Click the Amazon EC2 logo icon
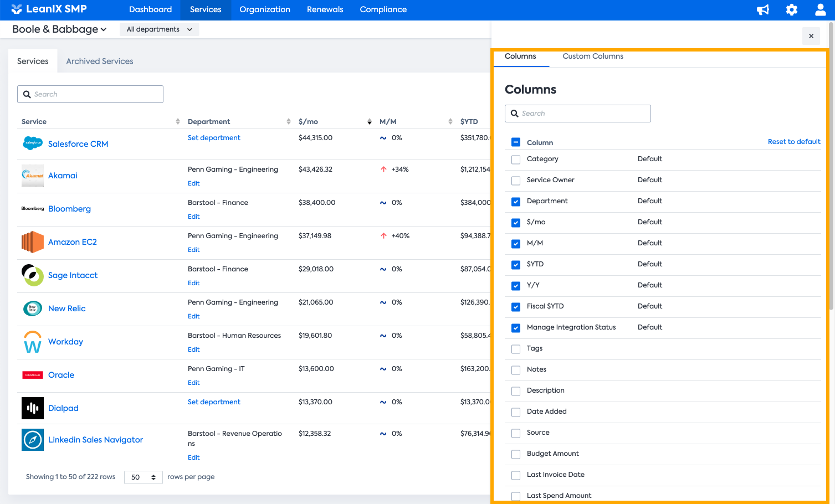Viewport: 835px width, 504px height. (x=33, y=242)
